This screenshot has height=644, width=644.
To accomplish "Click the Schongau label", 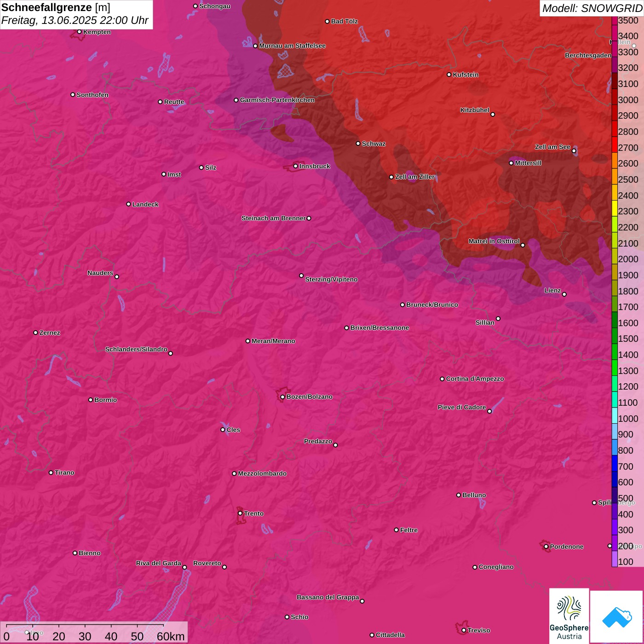I will pyautogui.click(x=215, y=6).
